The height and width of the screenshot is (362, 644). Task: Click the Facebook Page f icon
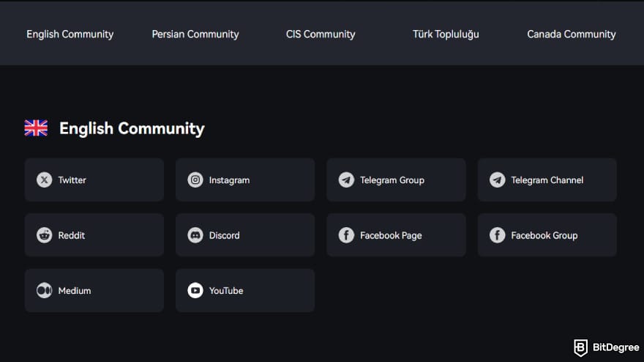coord(346,235)
